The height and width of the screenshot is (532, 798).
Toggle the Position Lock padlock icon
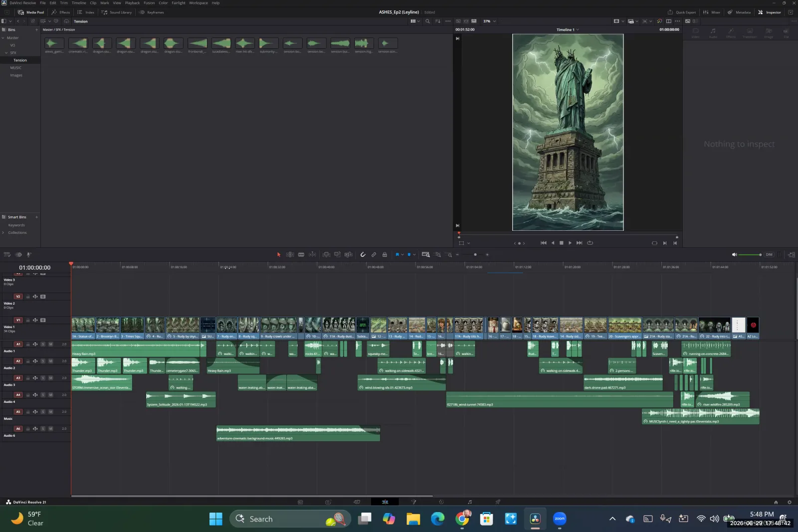click(x=385, y=255)
